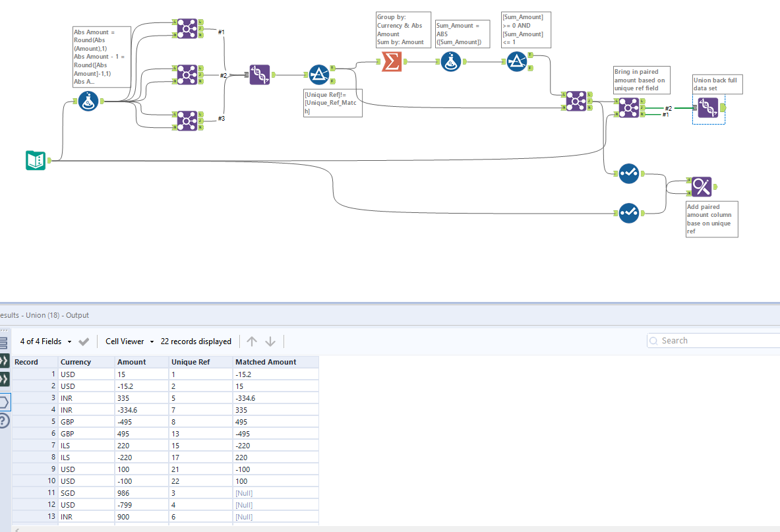This screenshot has height=532, width=780.
Task: Select the orange Summarize tool
Action: (x=392, y=61)
